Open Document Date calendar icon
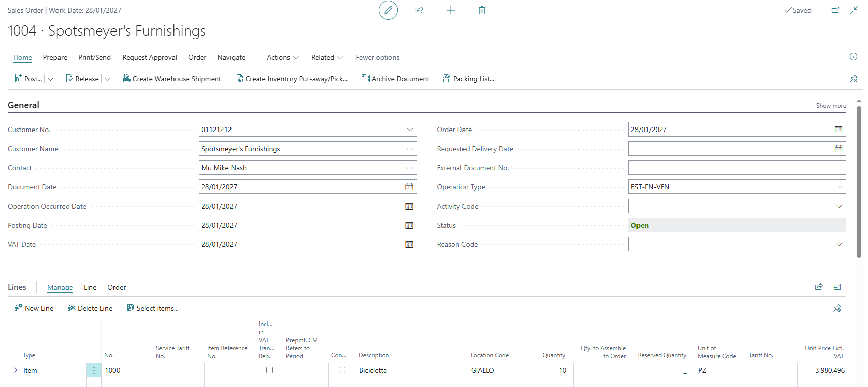 click(x=409, y=187)
